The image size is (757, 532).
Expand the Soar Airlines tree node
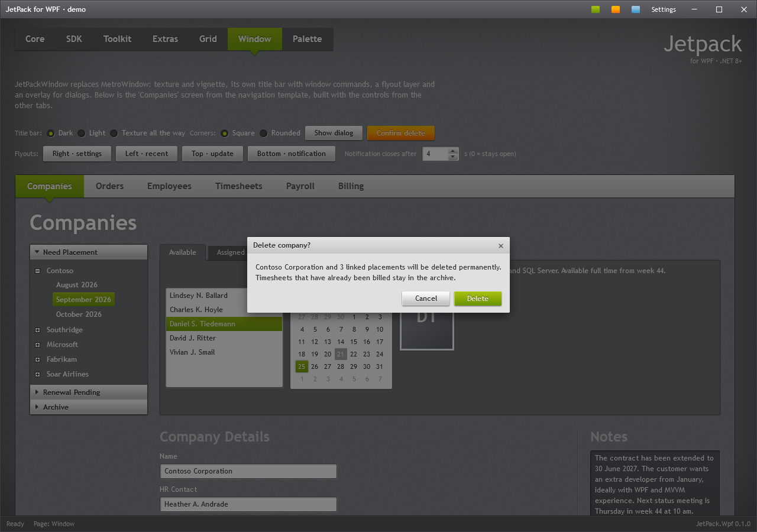click(x=38, y=374)
